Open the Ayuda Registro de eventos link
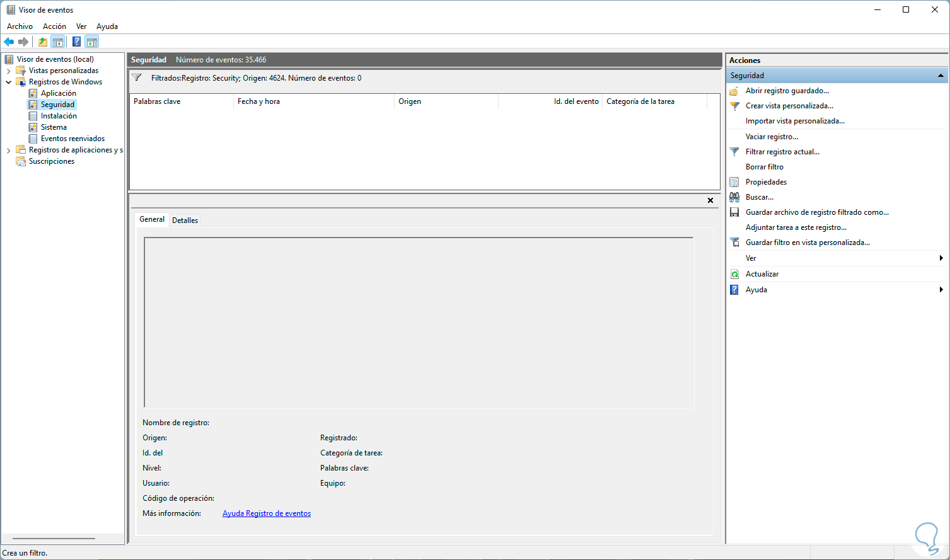This screenshot has height=560, width=950. tap(267, 513)
